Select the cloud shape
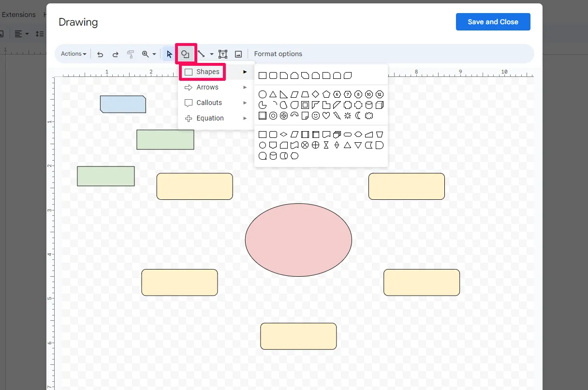588x390 pixels. coord(369,116)
